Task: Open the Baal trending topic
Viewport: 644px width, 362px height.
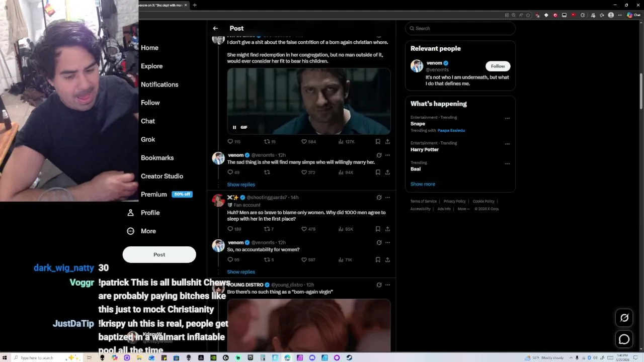Action: click(416, 169)
